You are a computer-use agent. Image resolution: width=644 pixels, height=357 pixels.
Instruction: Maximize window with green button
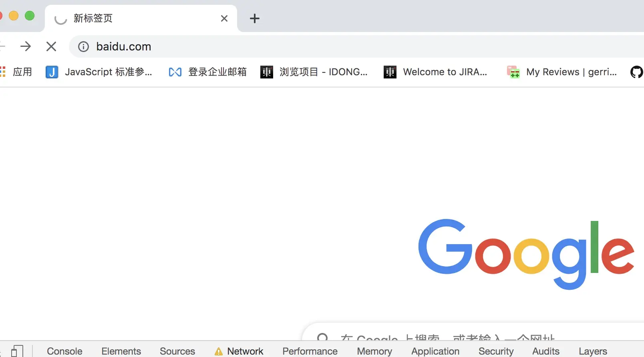click(x=30, y=16)
